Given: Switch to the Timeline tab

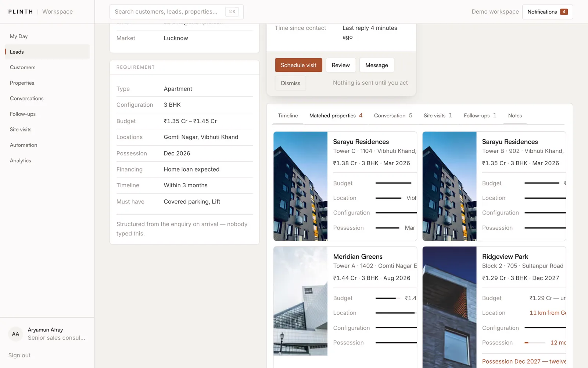Looking at the screenshot, I should pyautogui.click(x=288, y=116).
